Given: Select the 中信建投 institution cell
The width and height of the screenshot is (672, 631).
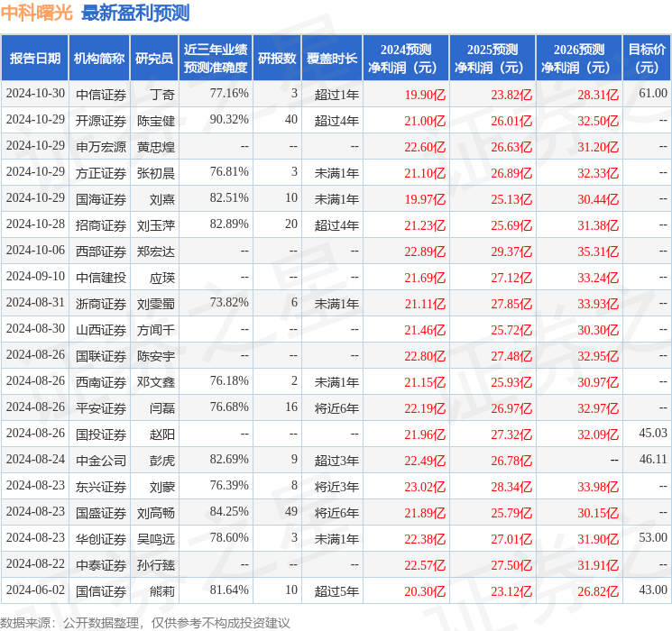Looking at the screenshot, I should point(101,278).
